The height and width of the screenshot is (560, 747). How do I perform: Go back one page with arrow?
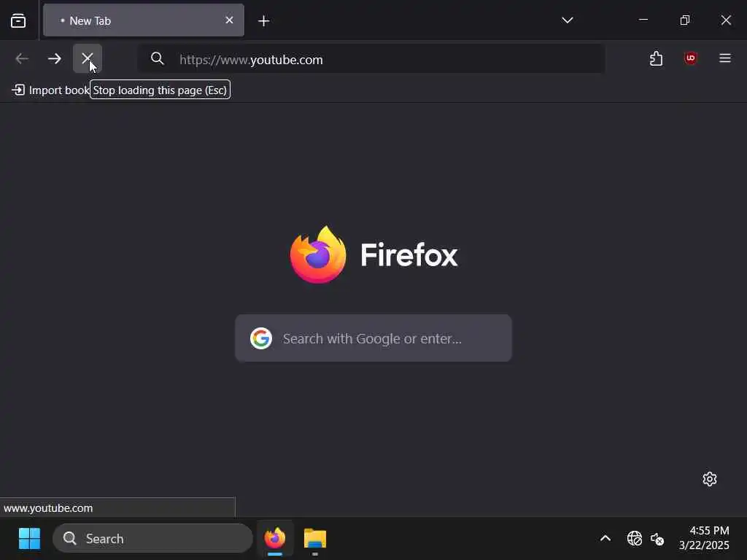23,58
